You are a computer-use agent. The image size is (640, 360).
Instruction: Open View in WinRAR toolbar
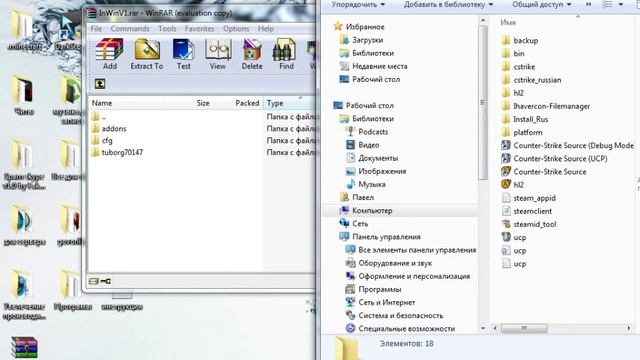point(218,54)
